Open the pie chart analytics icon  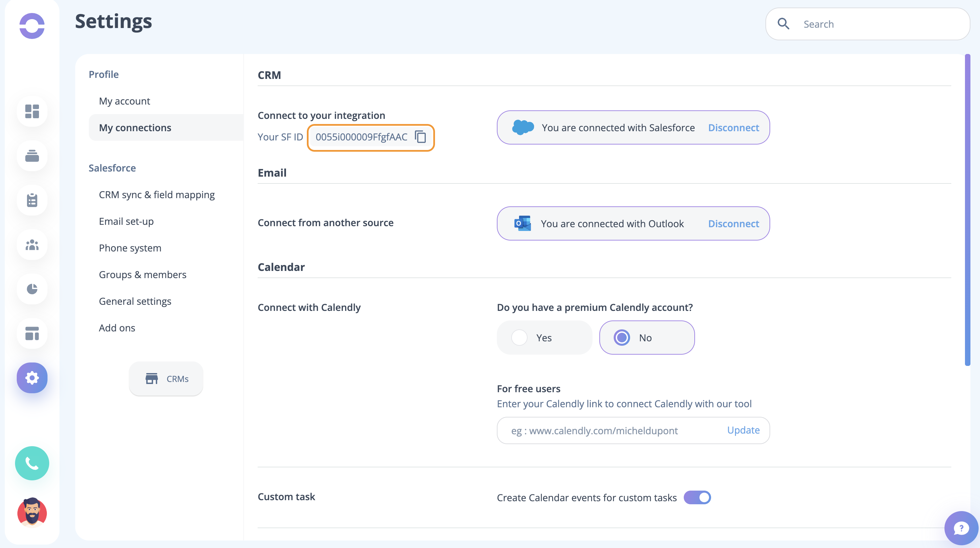pyautogui.click(x=32, y=289)
